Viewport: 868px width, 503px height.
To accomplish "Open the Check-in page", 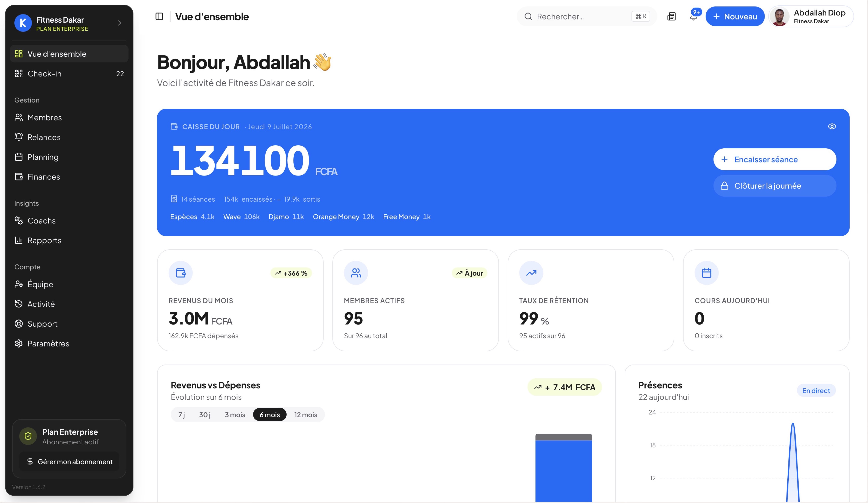I will click(x=69, y=74).
